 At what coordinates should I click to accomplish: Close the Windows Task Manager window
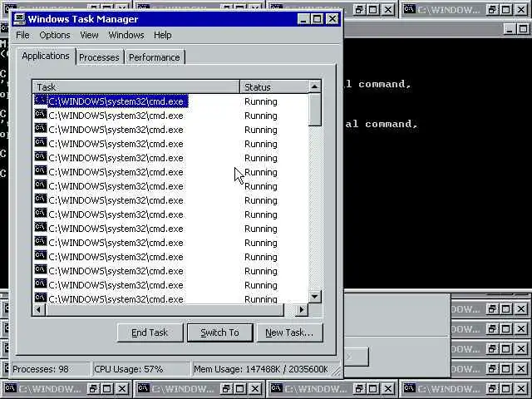(x=332, y=19)
